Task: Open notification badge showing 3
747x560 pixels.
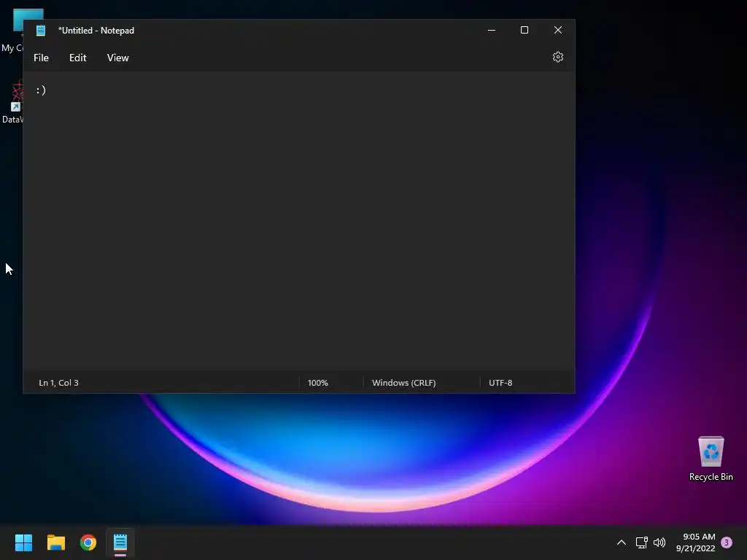Action: click(x=727, y=542)
